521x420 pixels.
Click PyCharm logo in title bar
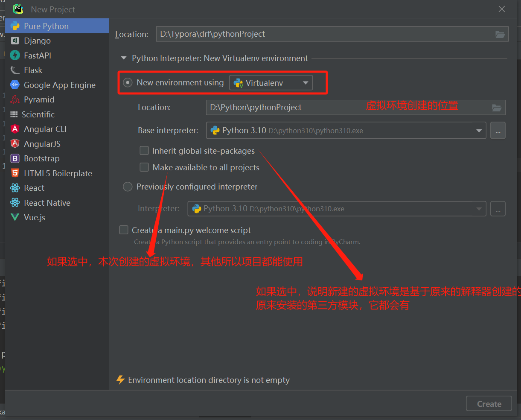pyautogui.click(x=18, y=9)
